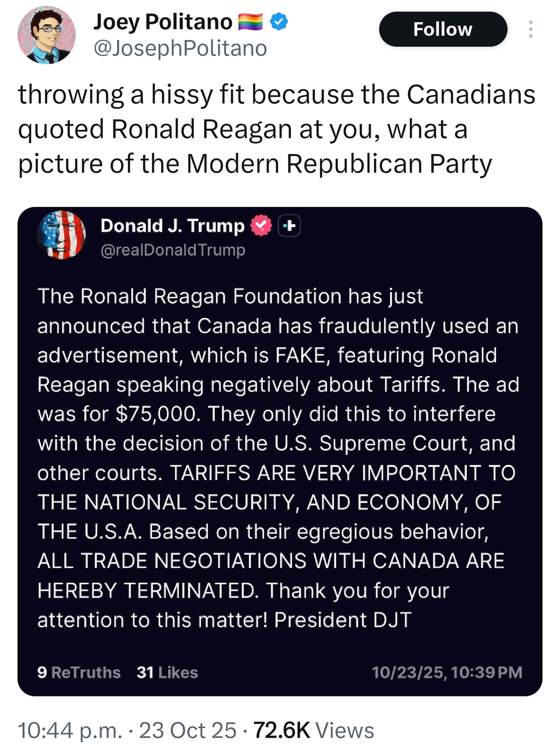View the 9 ReTruths count
This screenshot has height=748, width=560.
point(79,672)
